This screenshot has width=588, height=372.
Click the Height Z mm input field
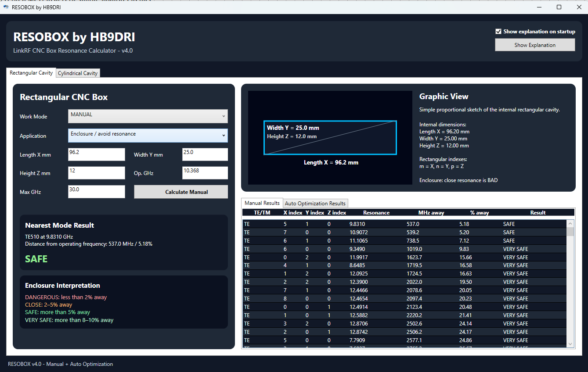click(x=97, y=173)
